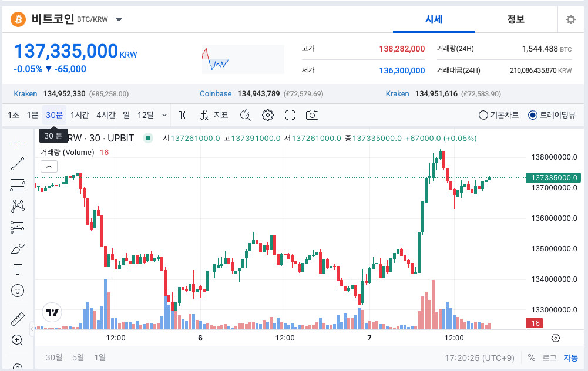This screenshot has width=588, height=371.
Task: Click the high price 138,282,000
Action: click(x=402, y=49)
